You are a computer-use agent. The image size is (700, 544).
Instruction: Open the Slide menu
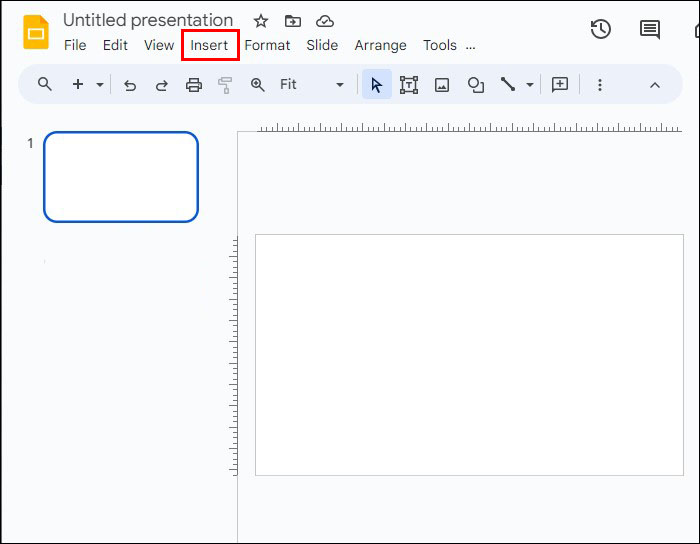tap(322, 45)
